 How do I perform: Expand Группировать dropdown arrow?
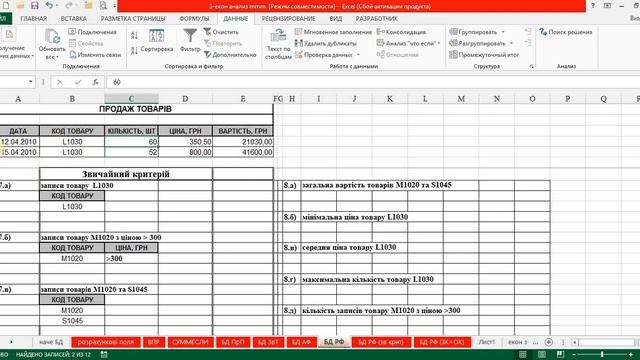pyautogui.click(x=503, y=32)
